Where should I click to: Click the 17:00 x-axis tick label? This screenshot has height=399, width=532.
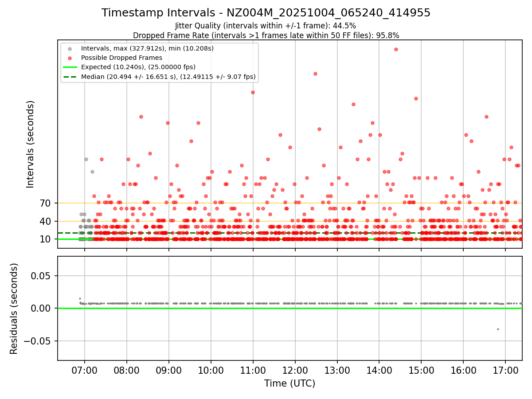[x=505, y=370]
